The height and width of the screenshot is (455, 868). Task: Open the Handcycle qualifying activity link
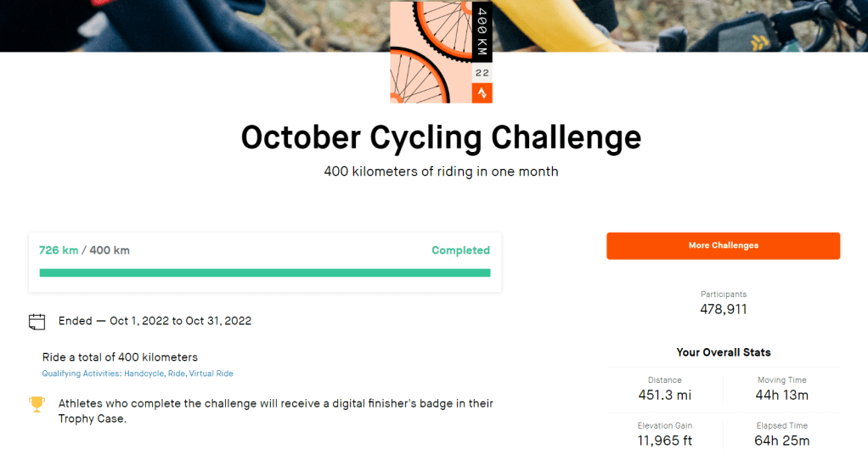click(144, 374)
